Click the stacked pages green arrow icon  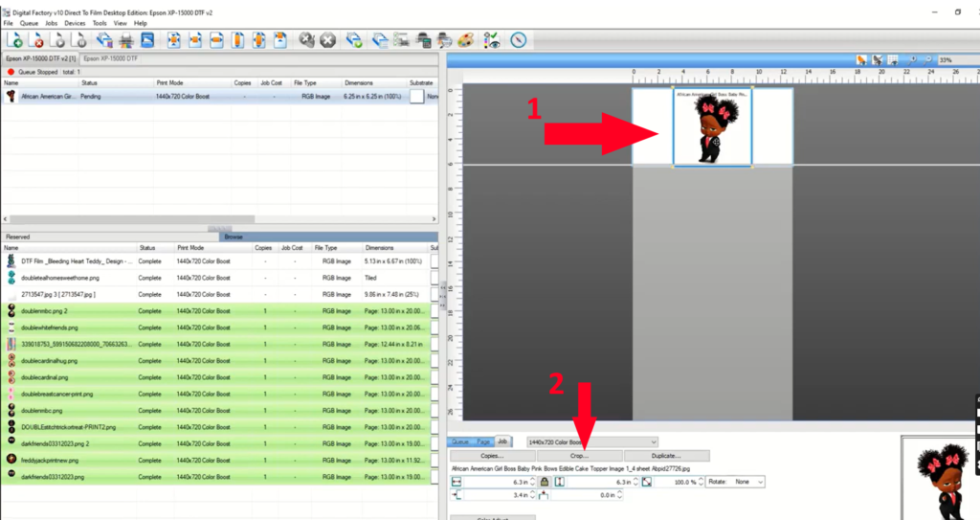(x=354, y=40)
